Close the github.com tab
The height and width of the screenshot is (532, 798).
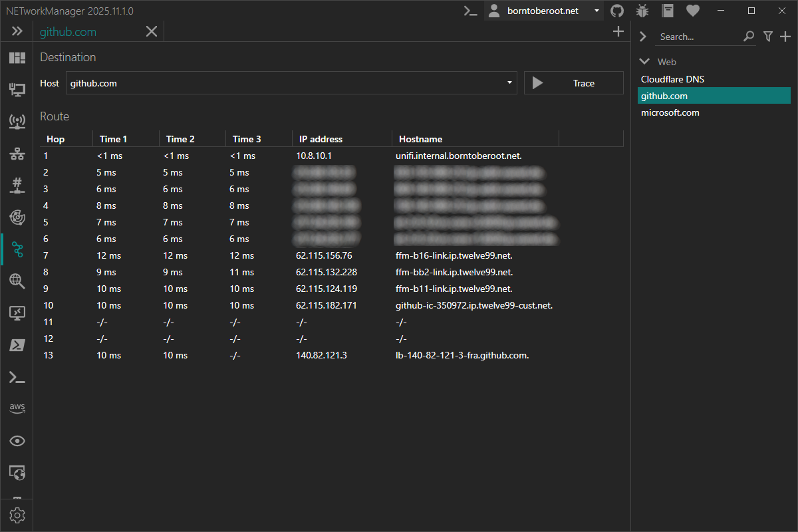(151, 31)
